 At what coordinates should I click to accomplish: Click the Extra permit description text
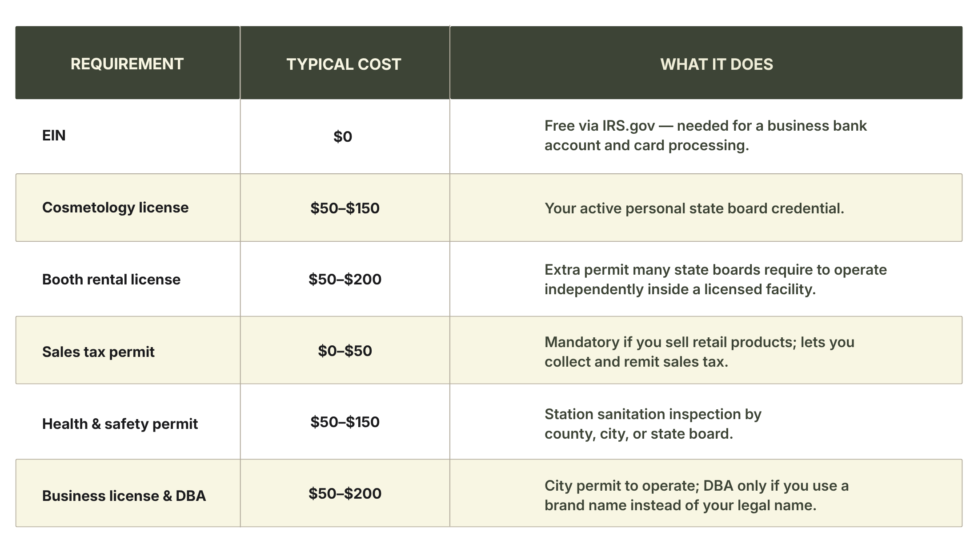point(715,280)
